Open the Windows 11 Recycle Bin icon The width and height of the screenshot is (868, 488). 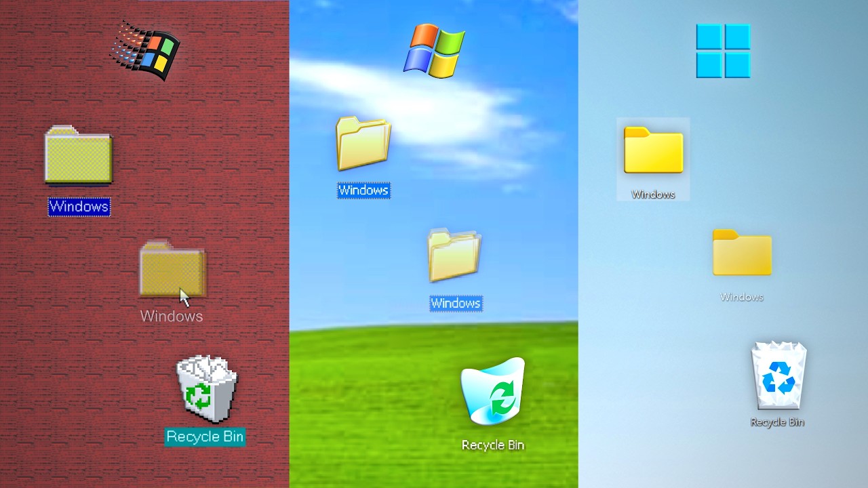778,375
